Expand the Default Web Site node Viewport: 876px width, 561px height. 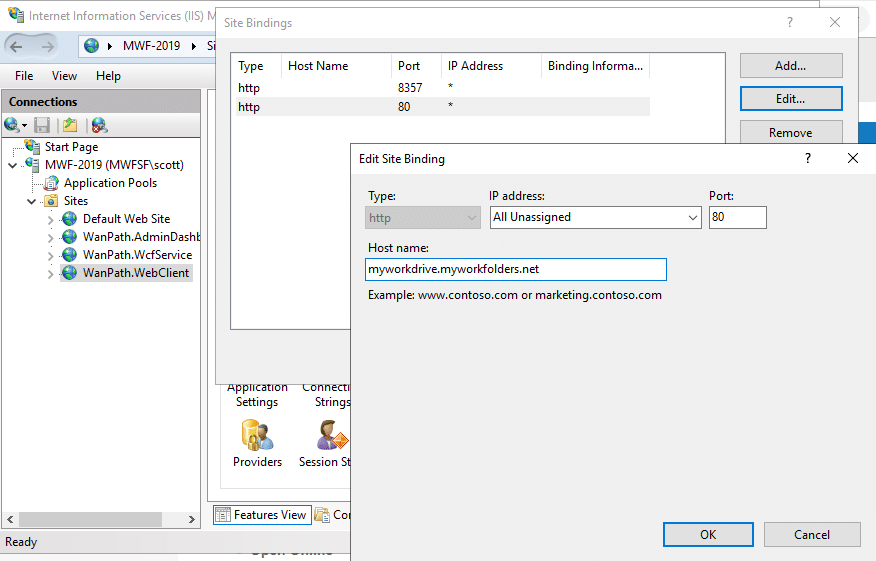51,219
